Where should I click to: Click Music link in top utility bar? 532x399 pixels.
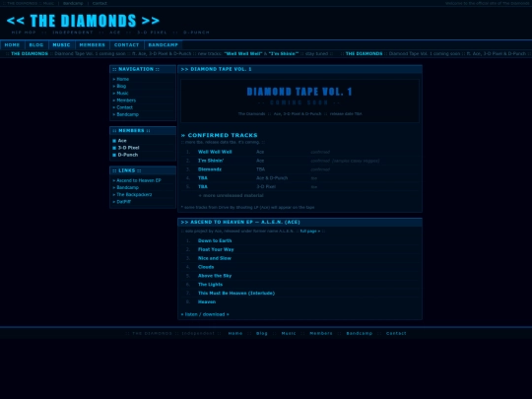tap(48, 3)
